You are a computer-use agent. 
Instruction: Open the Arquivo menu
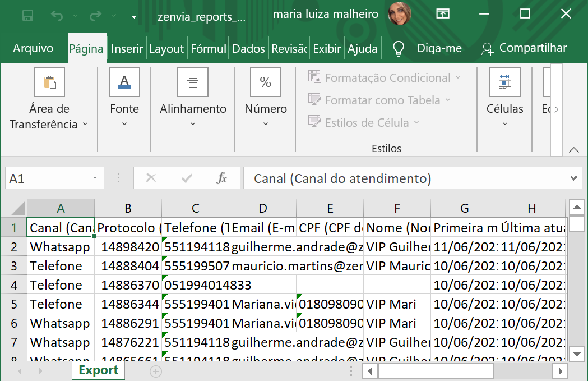point(33,48)
